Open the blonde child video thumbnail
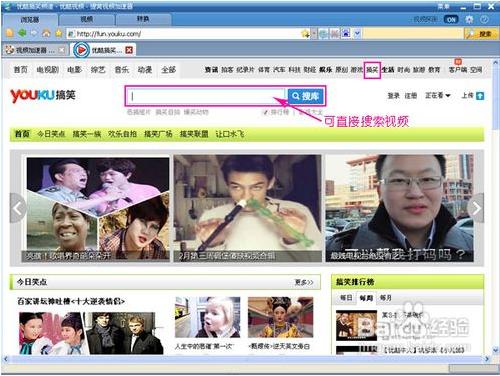 (x=207, y=317)
